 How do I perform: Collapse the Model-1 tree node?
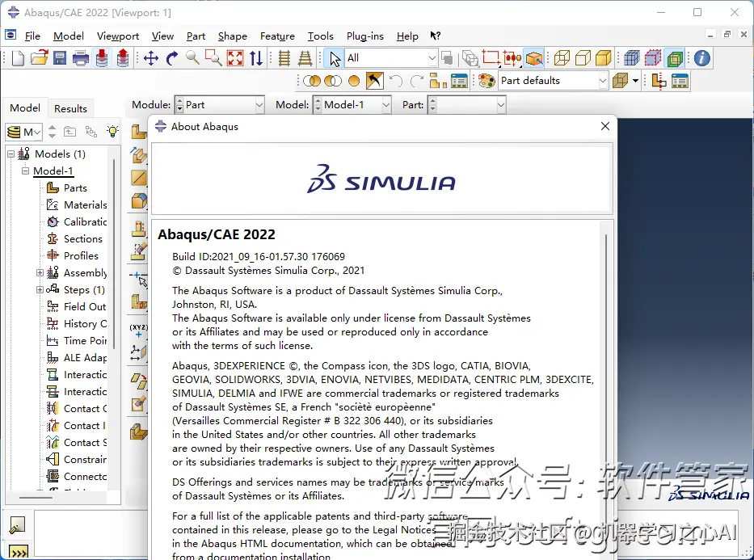coord(26,171)
